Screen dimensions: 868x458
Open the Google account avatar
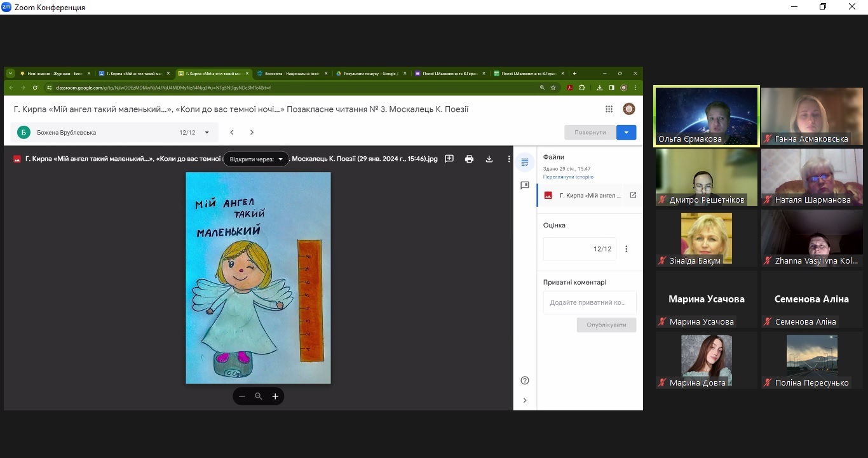(628, 109)
